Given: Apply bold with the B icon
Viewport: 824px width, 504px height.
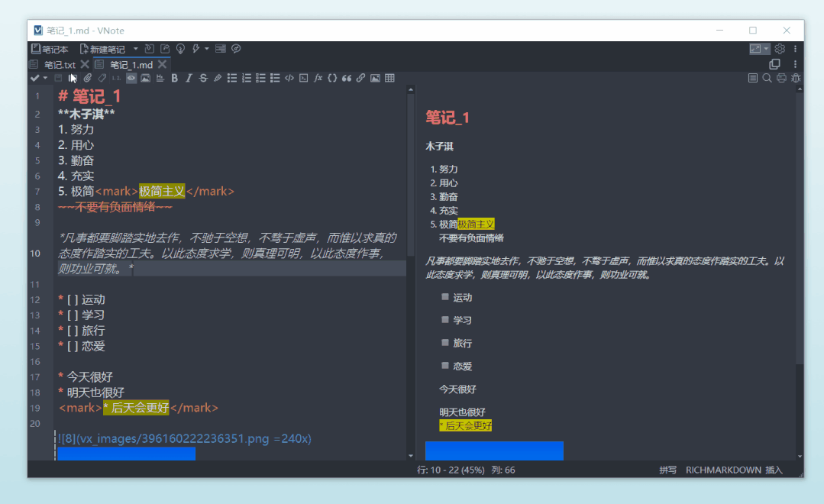Looking at the screenshot, I should tap(174, 79).
